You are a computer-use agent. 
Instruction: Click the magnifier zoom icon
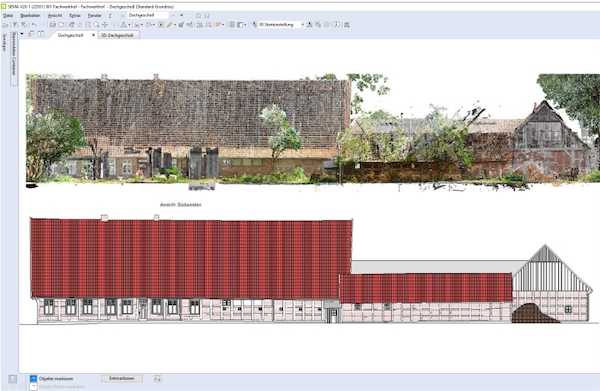(96, 24)
